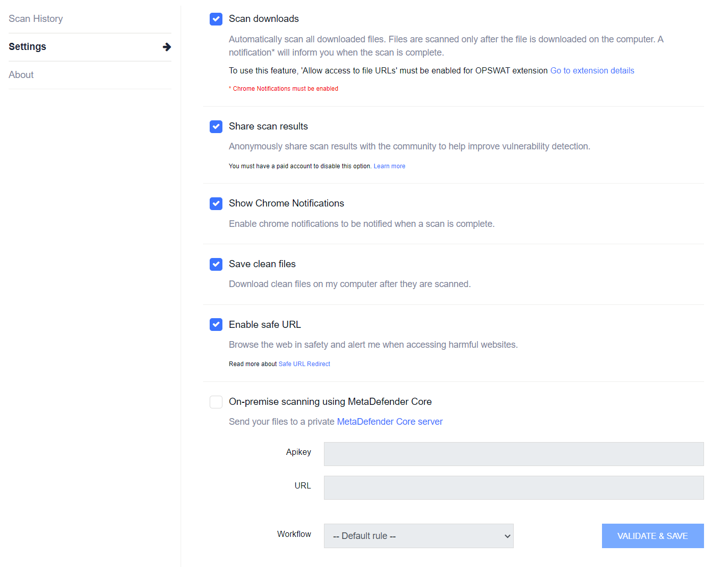Open the Scan History section
The width and height of the screenshot is (728, 567).
point(36,19)
